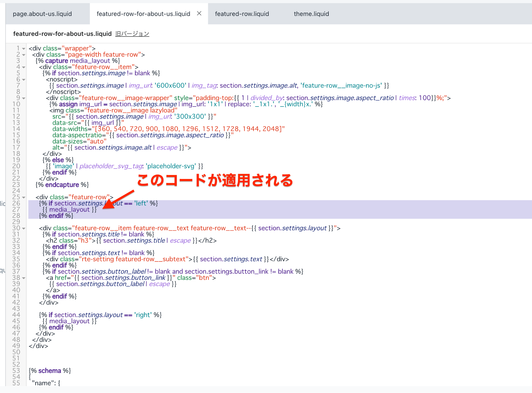
Task: Open the 旧バージョン link
Action: (132, 34)
